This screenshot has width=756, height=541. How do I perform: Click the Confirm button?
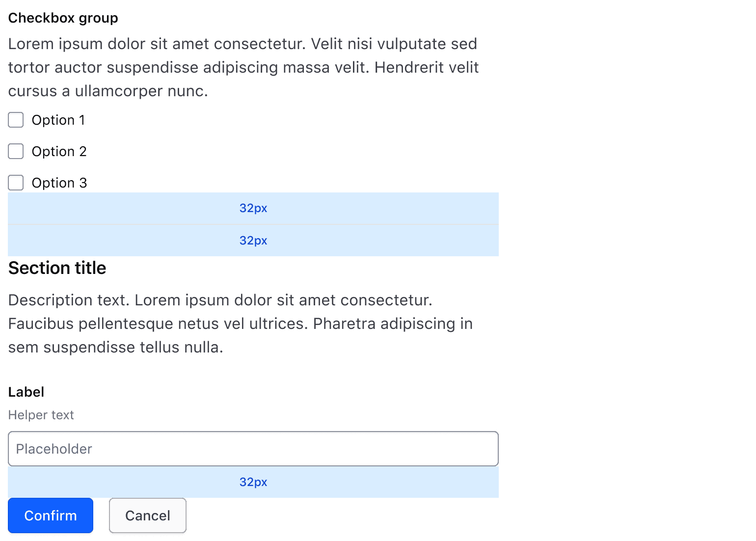coord(50,515)
